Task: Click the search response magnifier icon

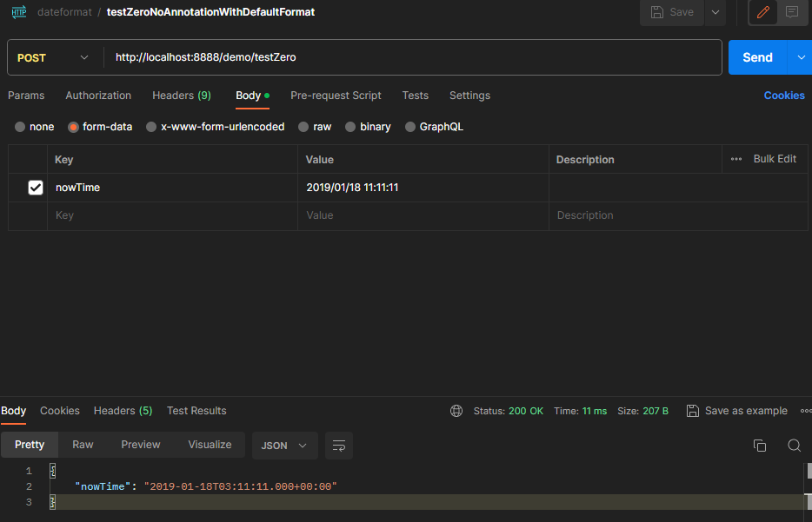Action: pyautogui.click(x=794, y=446)
